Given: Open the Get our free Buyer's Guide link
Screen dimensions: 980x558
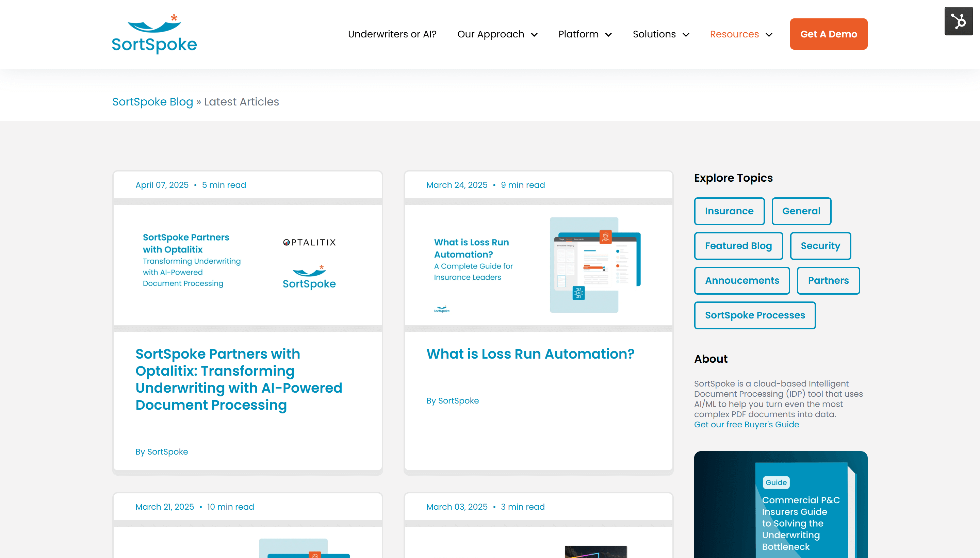Looking at the screenshot, I should [x=746, y=424].
